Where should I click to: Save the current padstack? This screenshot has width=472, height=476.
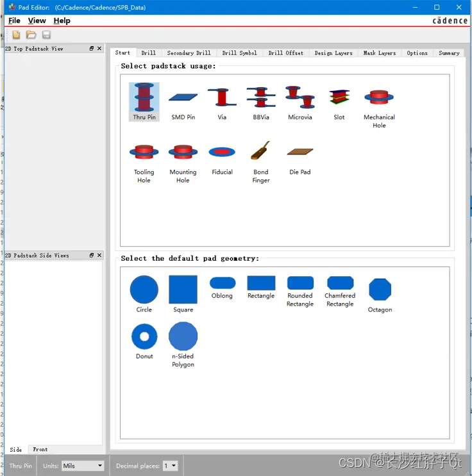pyautogui.click(x=46, y=35)
